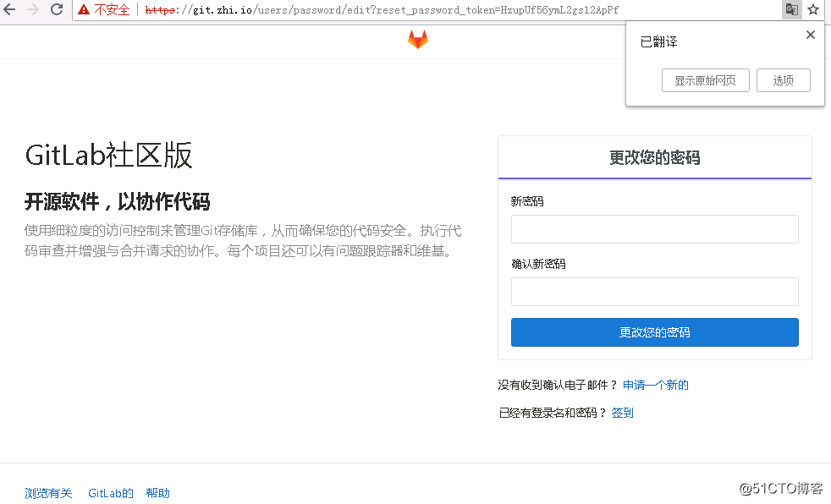The width and height of the screenshot is (831, 504).
Task: Click the 开源软件，以协作代码 subheading
Action: pos(117,202)
